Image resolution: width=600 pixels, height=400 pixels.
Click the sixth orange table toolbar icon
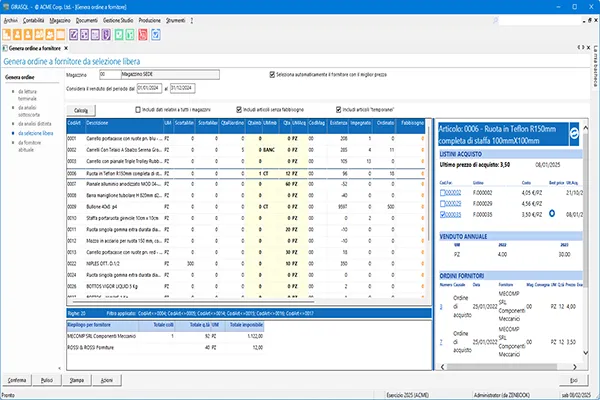click(x=60, y=34)
